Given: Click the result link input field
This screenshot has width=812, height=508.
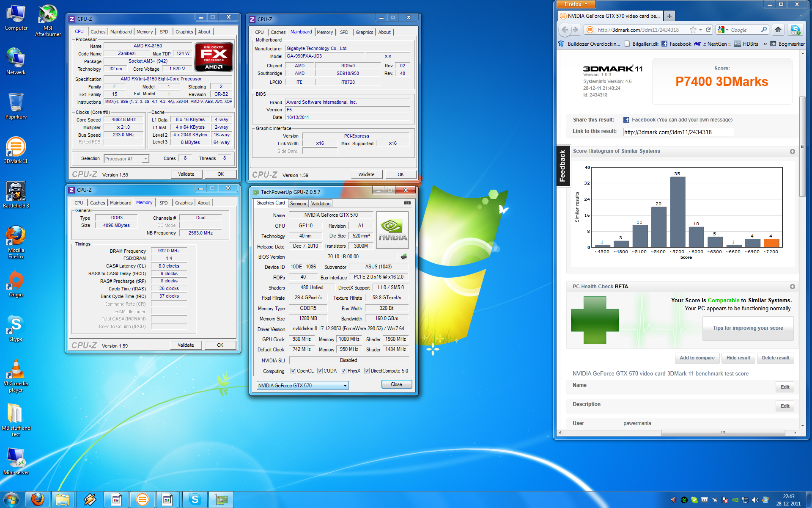Looking at the screenshot, I should (x=678, y=132).
